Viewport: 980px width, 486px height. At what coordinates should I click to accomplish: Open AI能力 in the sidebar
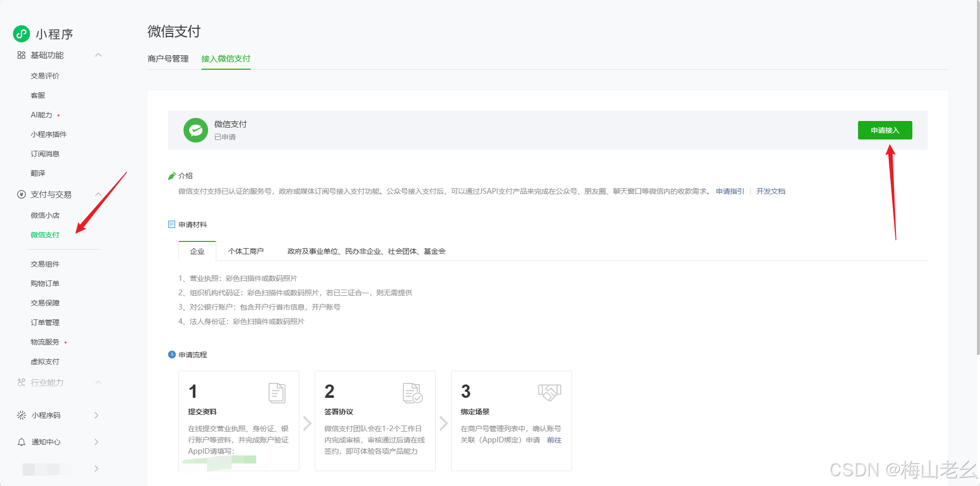pyautogui.click(x=42, y=115)
